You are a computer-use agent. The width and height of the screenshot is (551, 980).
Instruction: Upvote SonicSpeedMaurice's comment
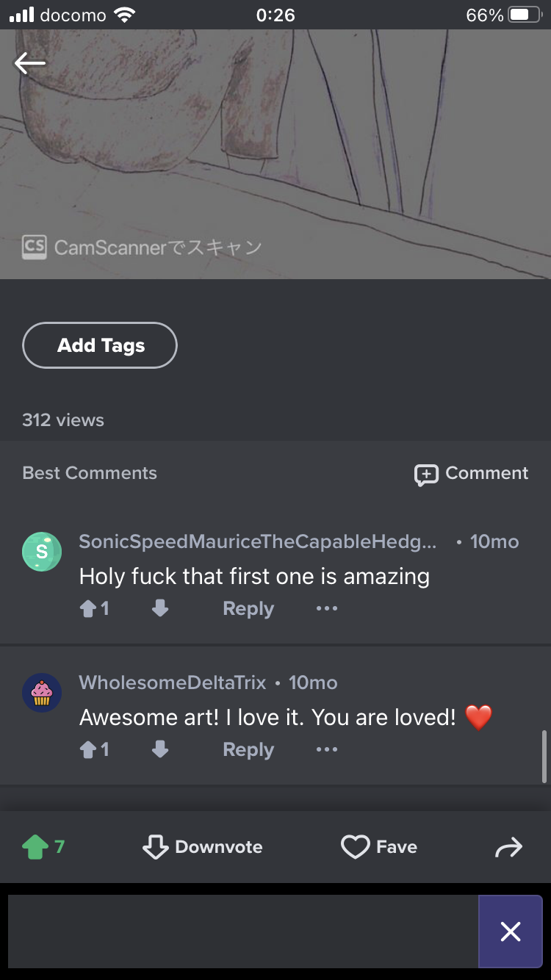tap(89, 609)
